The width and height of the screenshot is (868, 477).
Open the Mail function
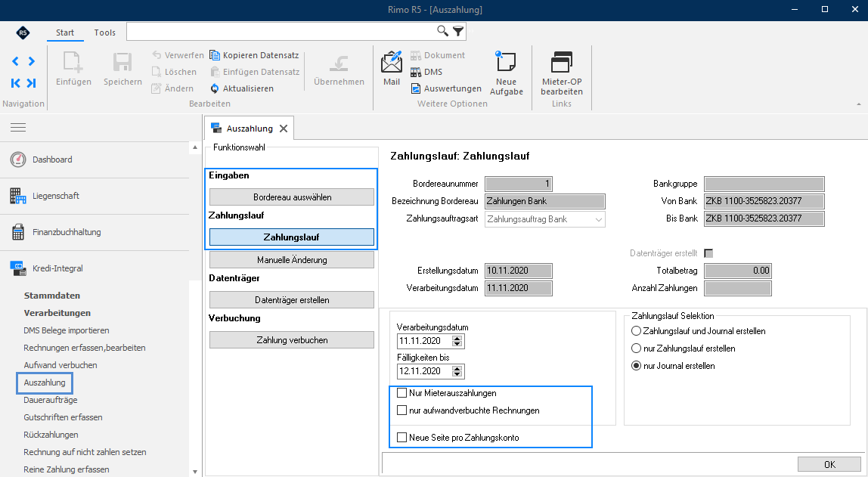pyautogui.click(x=392, y=69)
